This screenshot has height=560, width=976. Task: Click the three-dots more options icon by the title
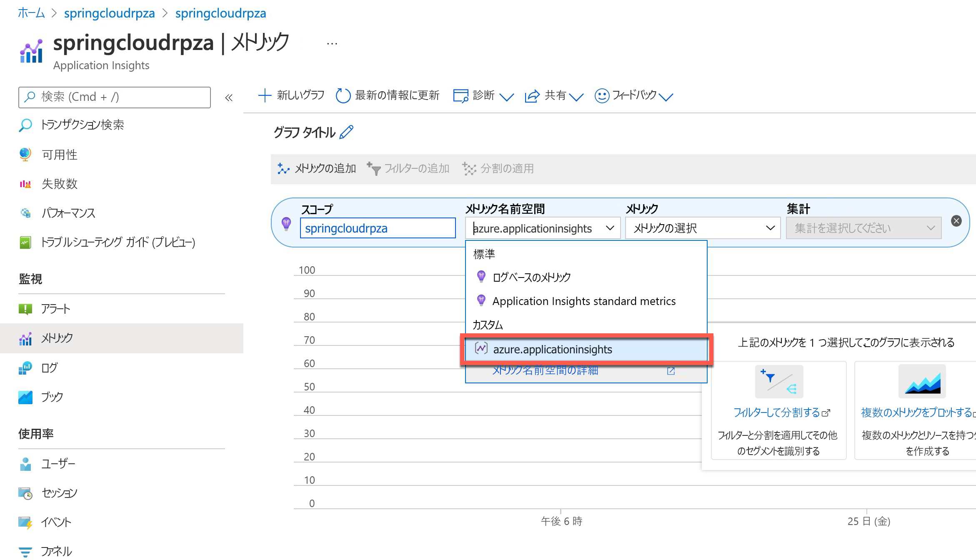coord(332,44)
